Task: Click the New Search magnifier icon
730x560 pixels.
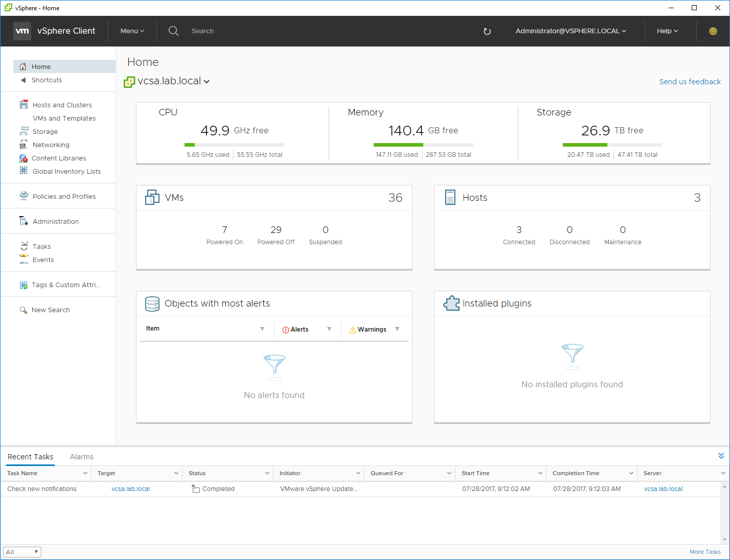Action: tap(23, 310)
